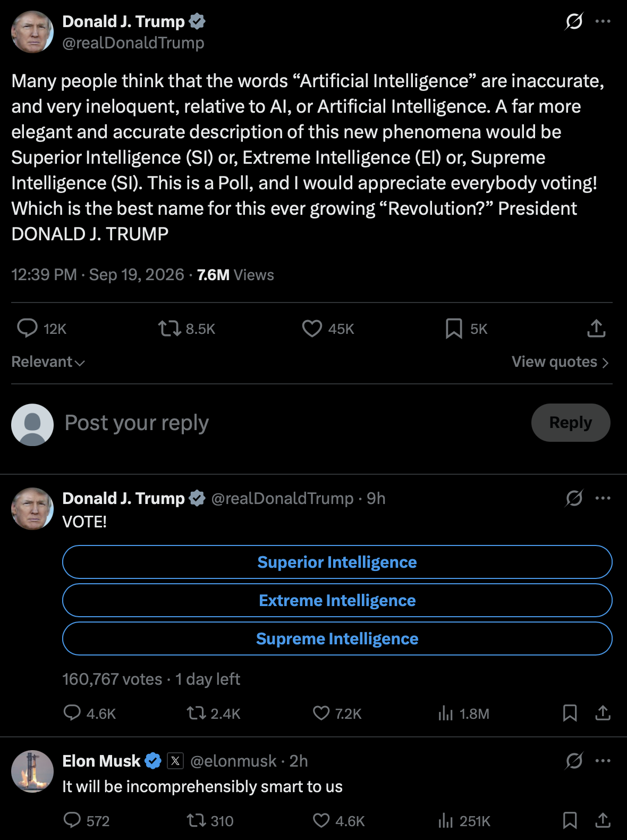Vote for Superior Intelligence in poll
The height and width of the screenshot is (840, 627).
point(337,562)
